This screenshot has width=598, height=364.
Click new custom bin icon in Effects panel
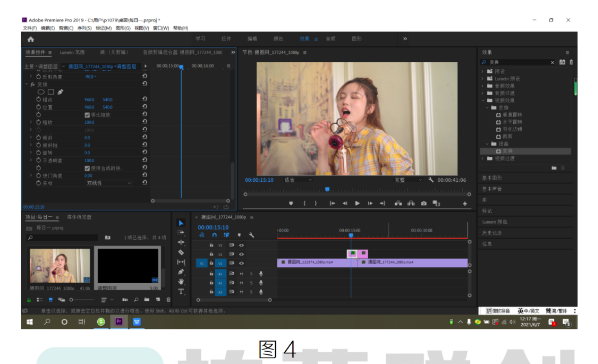554,168
